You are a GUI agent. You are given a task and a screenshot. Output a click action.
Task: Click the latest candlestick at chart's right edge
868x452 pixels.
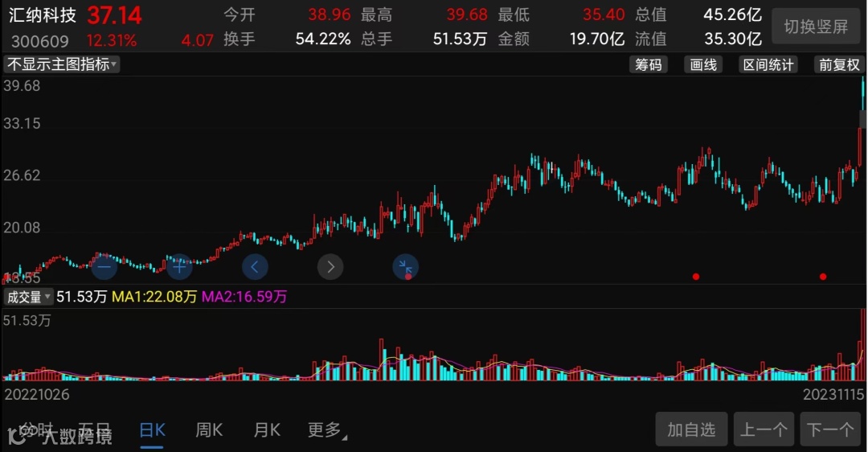(863, 93)
